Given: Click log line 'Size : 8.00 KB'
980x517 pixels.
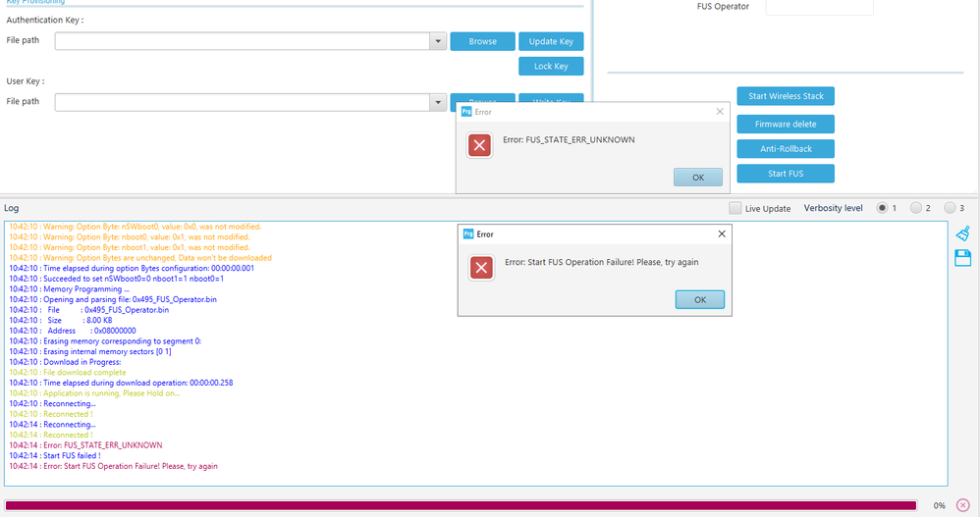Looking at the screenshot, I should coord(61,321).
